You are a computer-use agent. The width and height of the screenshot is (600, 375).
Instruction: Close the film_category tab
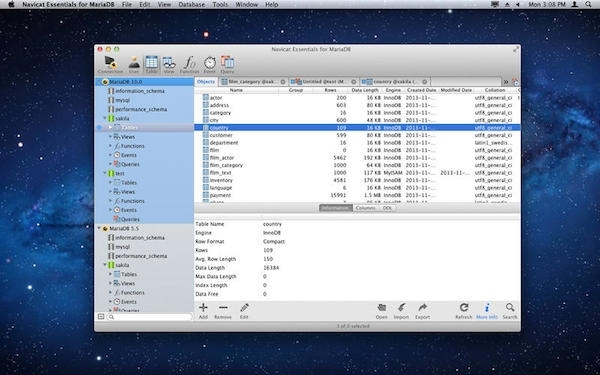(283, 82)
